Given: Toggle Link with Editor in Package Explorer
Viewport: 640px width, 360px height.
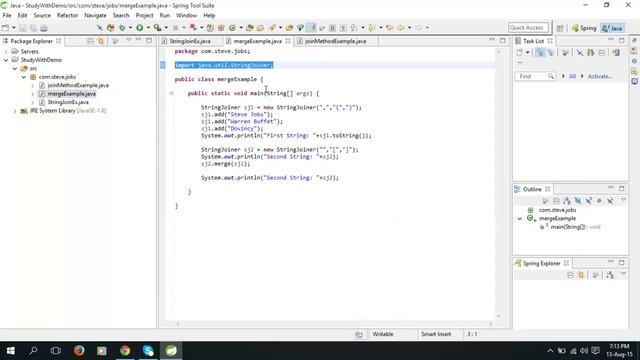Looking at the screenshot, I should pyautogui.click(x=100, y=41).
